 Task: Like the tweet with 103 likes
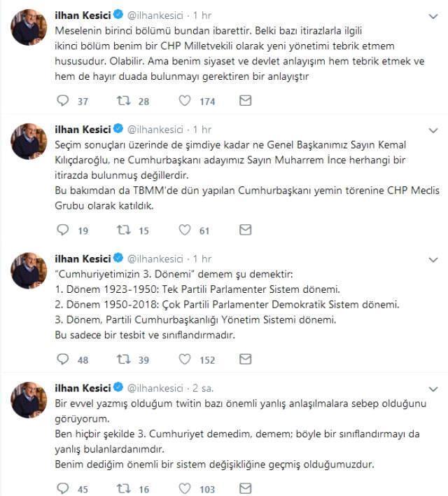click(x=185, y=488)
